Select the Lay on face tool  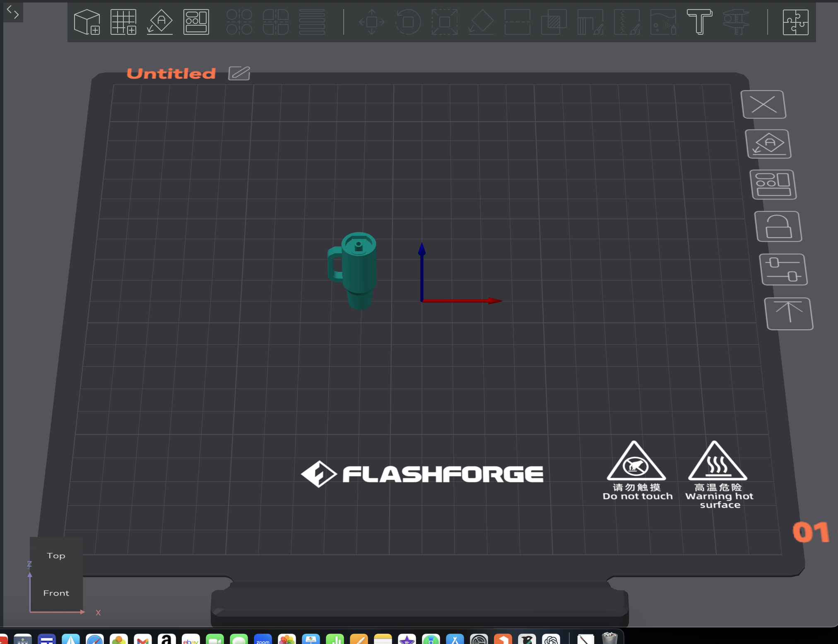tap(481, 22)
